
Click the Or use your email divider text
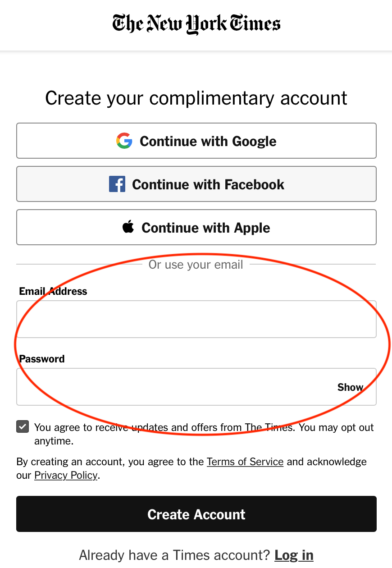196,265
